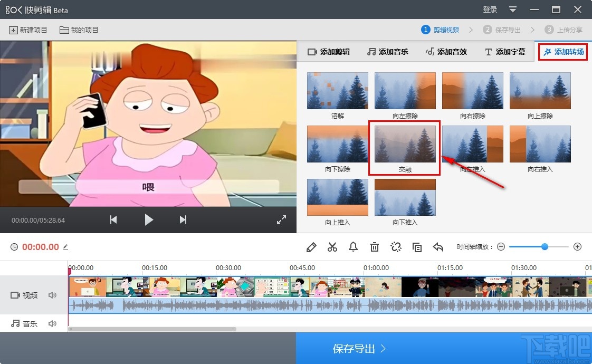The width and height of the screenshot is (592, 364).
Task: Click the video track camera icon
Action: click(x=15, y=295)
